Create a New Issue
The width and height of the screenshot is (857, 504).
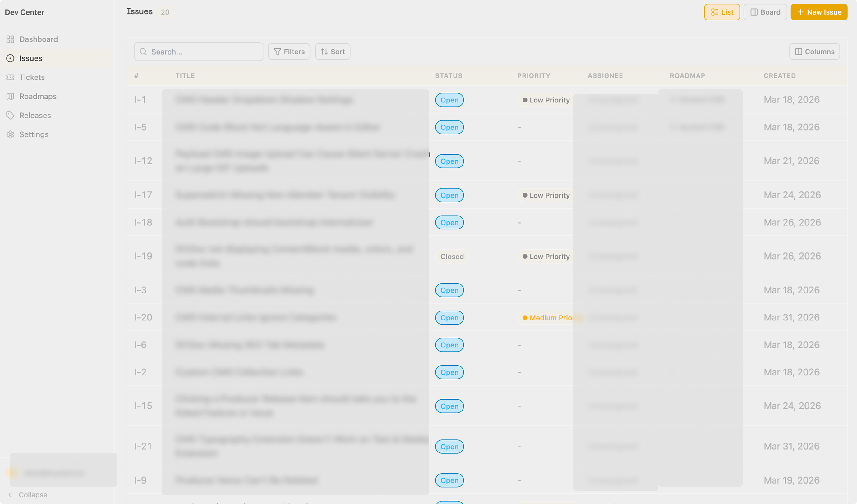point(818,12)
